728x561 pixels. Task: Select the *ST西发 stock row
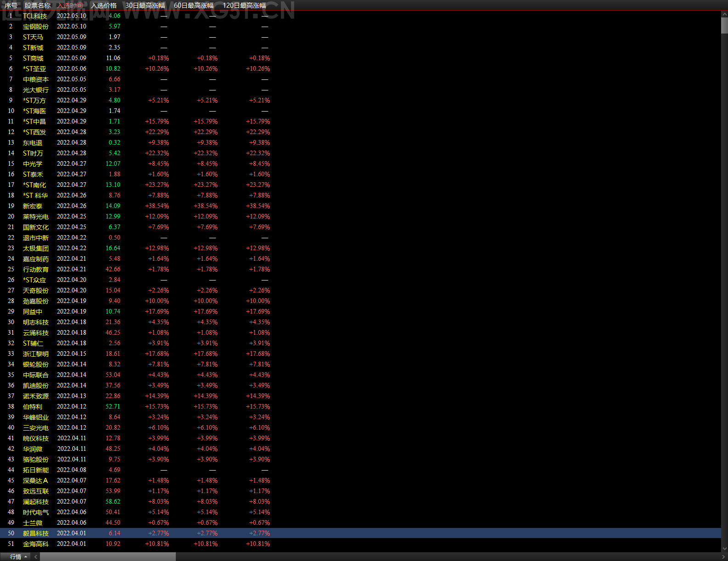360,132
